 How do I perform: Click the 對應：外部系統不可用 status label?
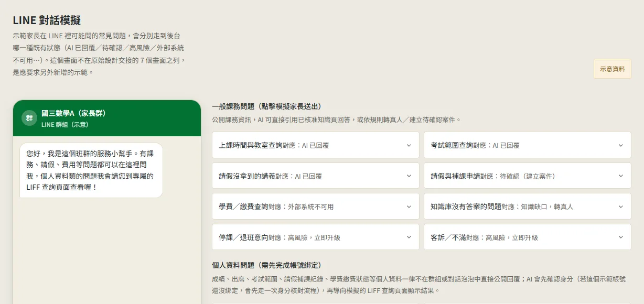301,207
